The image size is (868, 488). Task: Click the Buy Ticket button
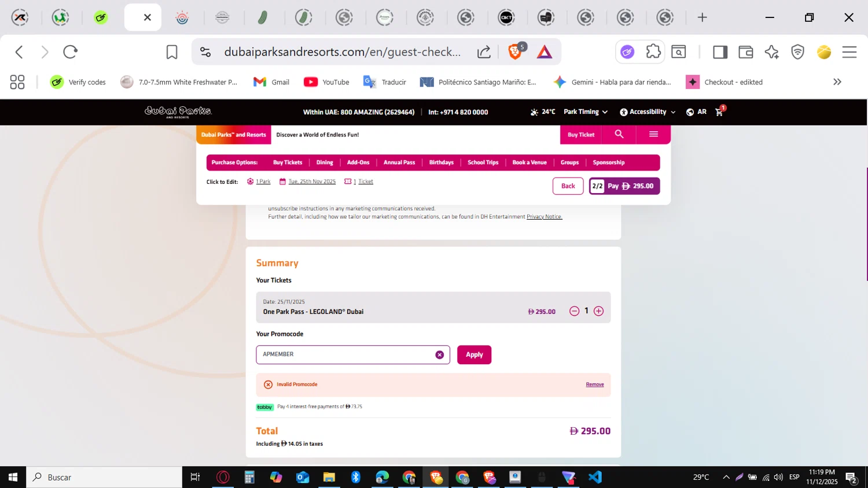tap(581, 135)
